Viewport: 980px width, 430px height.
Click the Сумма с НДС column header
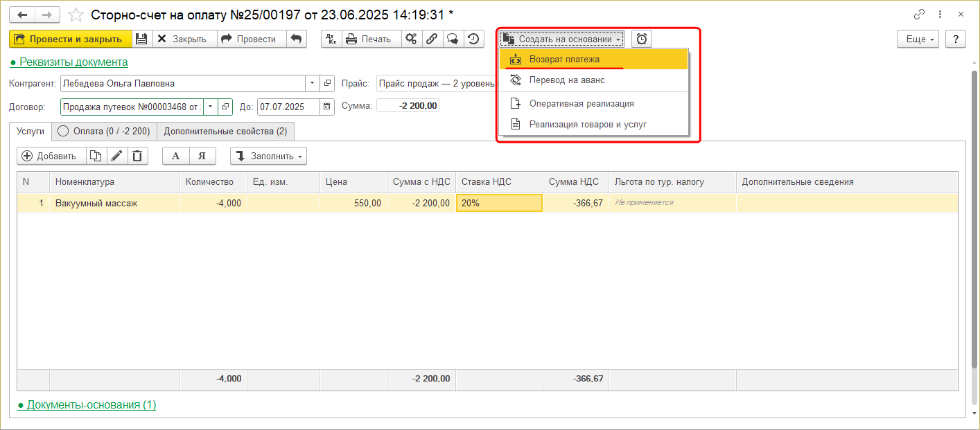pyautogui.click(x=421, y=181)
